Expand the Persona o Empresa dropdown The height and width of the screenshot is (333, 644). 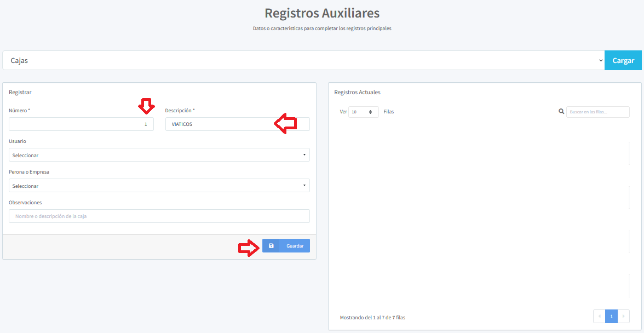tap(159, 186)
